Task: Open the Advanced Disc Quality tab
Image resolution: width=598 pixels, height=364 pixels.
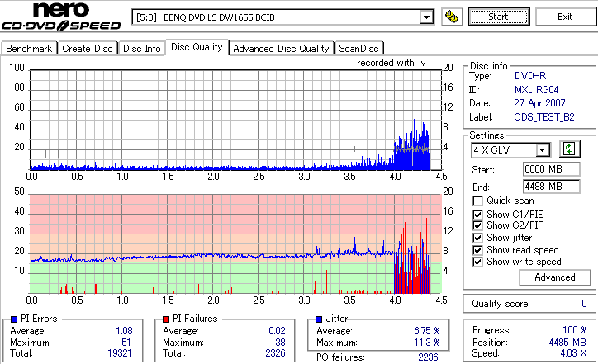Action: click(281, 49)
